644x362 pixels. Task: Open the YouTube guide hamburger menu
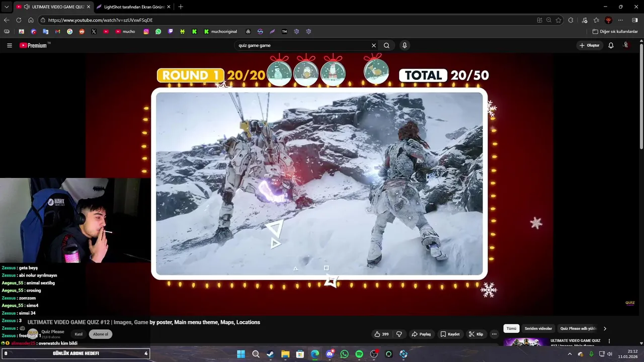(x=9, y=45)
